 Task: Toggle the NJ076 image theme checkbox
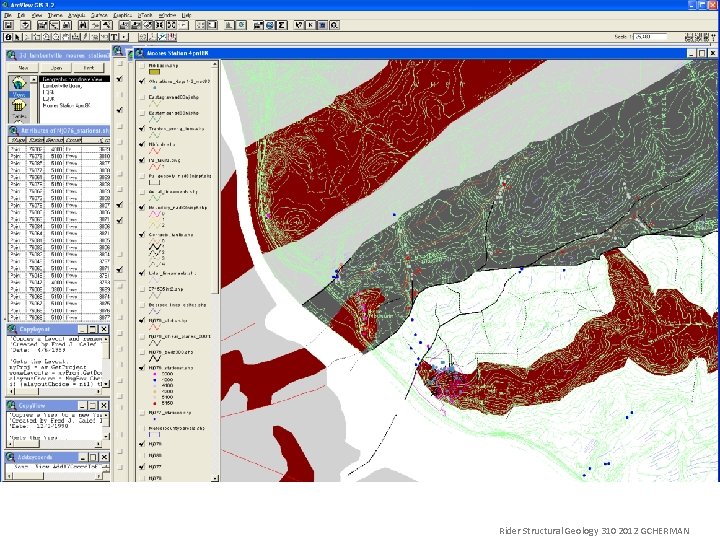click(142, 444)
